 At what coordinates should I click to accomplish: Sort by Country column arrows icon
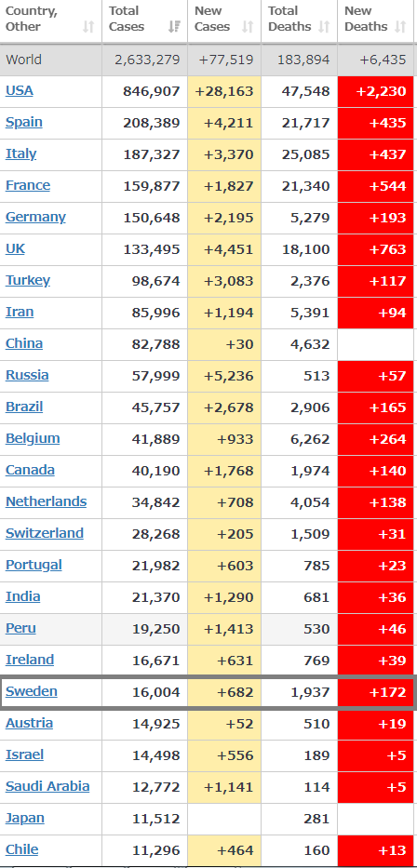88,27
